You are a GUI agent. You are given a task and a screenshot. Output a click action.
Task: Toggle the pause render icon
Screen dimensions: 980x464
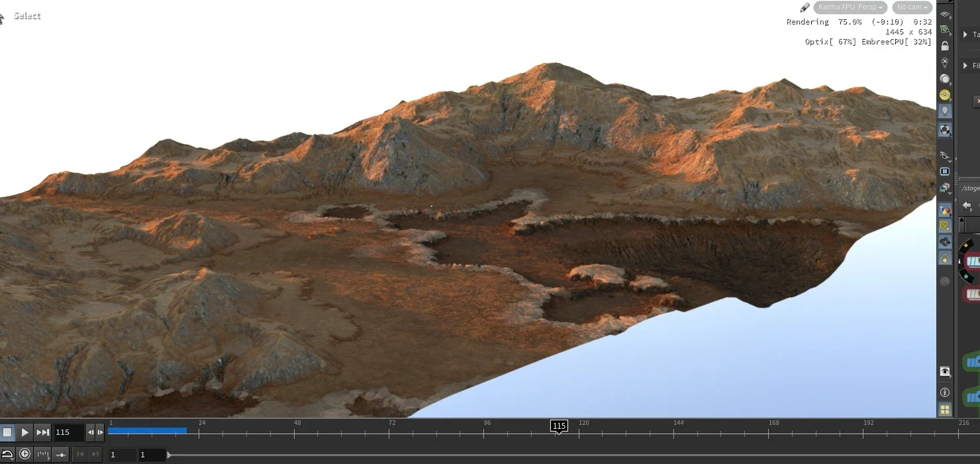[945, 171]
